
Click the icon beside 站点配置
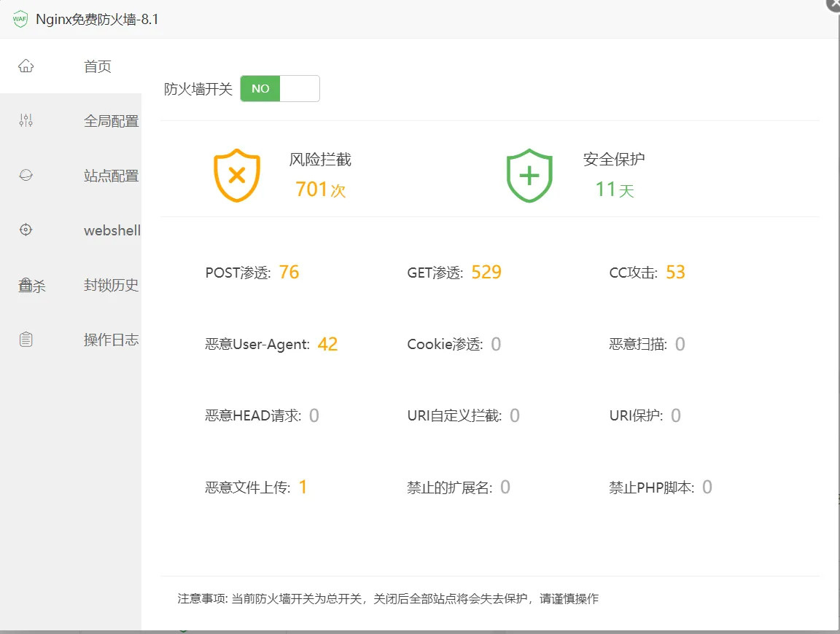[26, 176]
